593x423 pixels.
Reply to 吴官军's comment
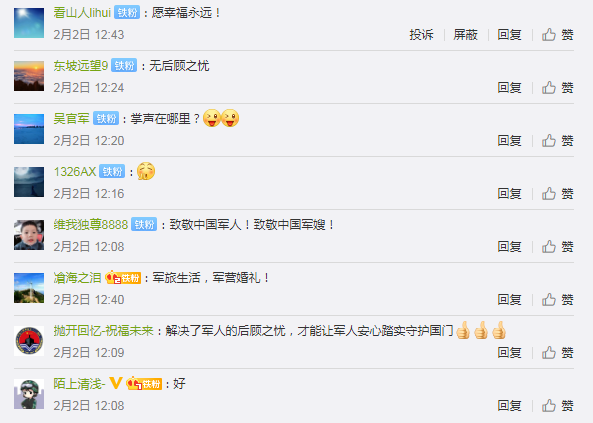[x=509, y=141]
